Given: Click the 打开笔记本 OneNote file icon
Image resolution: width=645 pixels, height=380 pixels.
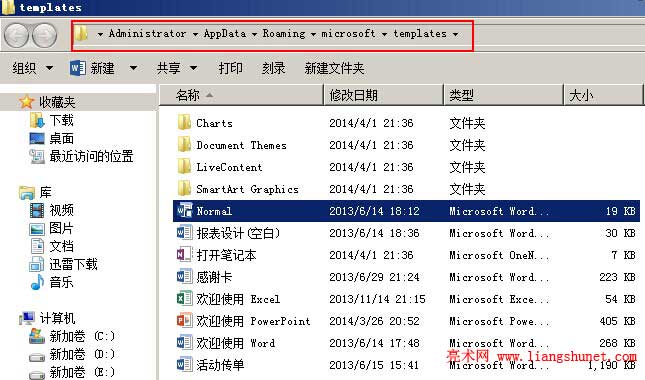Looking at the screenshot, I should tap(184, 255).
